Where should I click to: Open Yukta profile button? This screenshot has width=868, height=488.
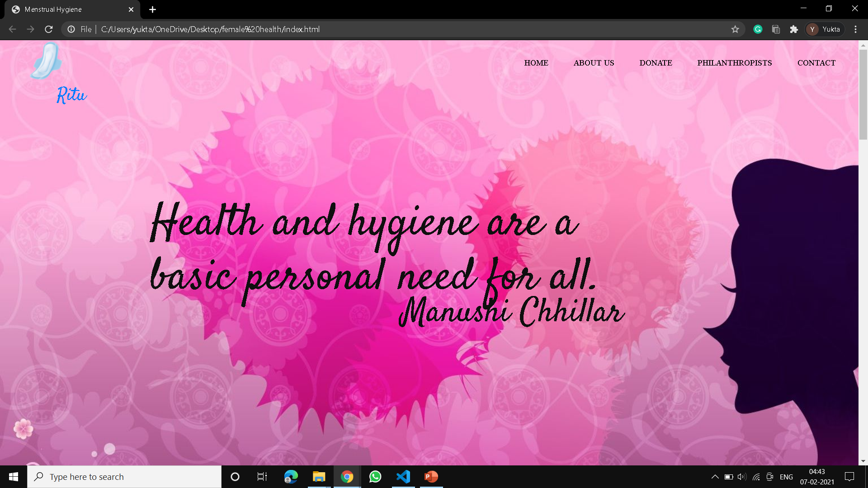pos(825,29)
